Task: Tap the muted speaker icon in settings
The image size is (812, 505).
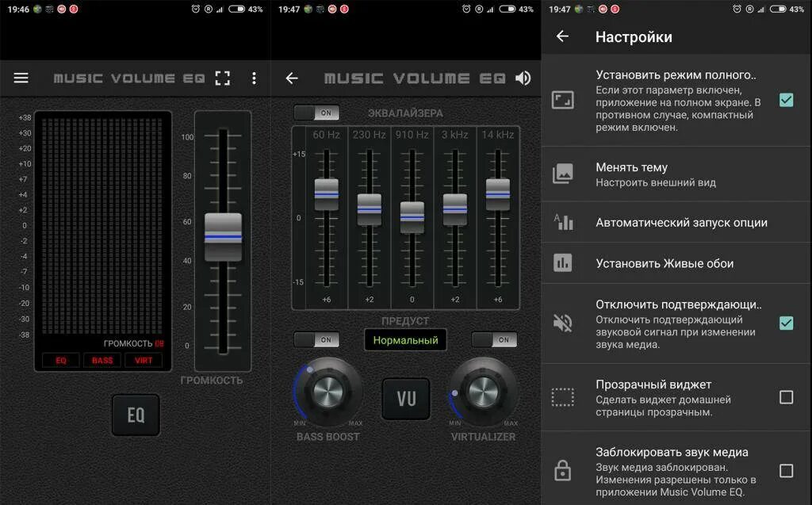Action: pos(562,323)
